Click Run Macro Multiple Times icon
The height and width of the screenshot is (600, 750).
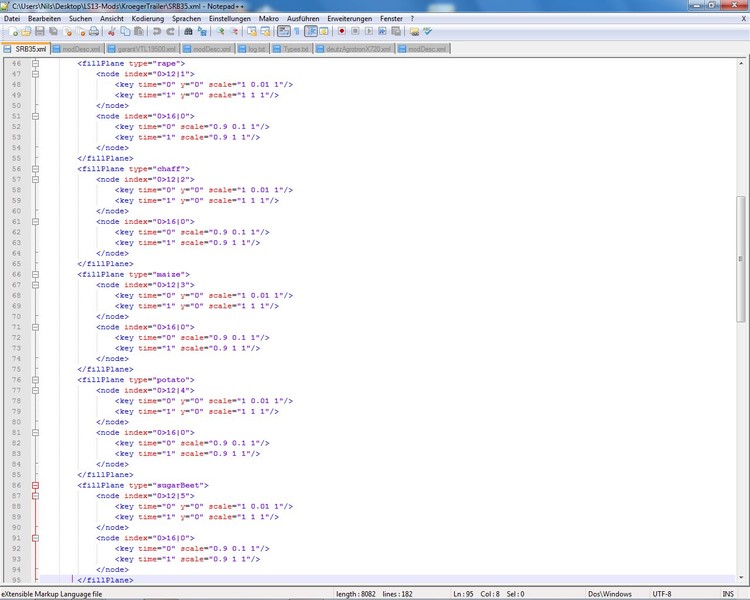(x=382, y=32)
